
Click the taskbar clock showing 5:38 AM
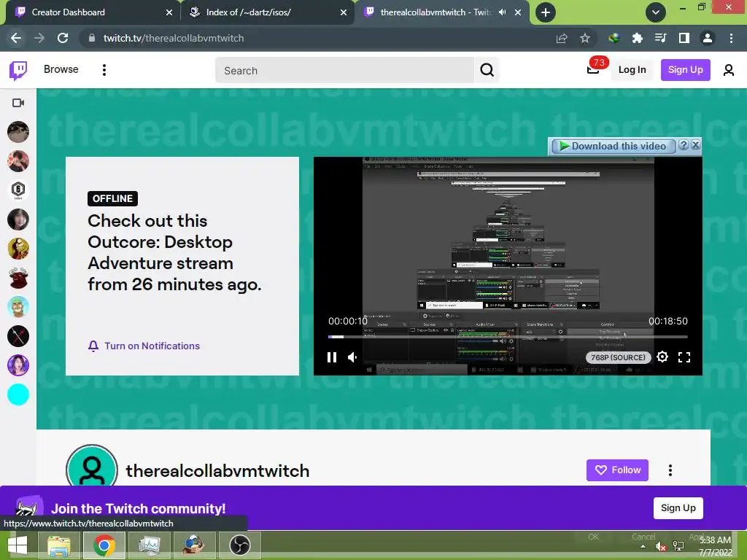pos(715,545)
